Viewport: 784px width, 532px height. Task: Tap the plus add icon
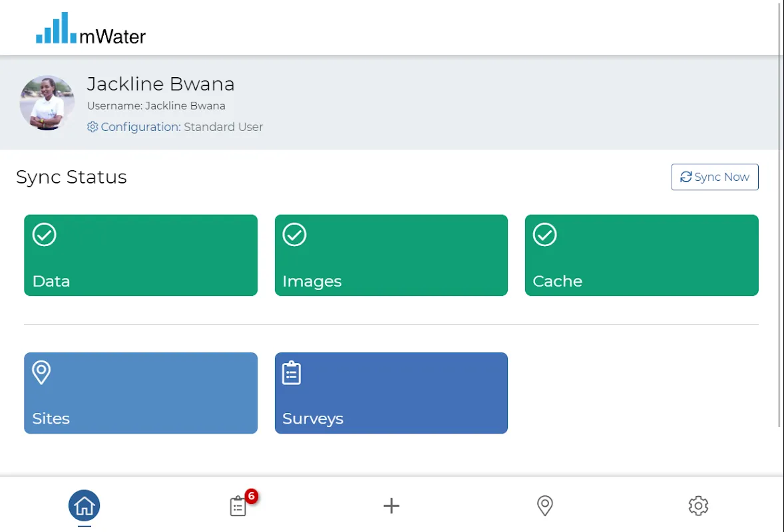click(x=391, y=506)
